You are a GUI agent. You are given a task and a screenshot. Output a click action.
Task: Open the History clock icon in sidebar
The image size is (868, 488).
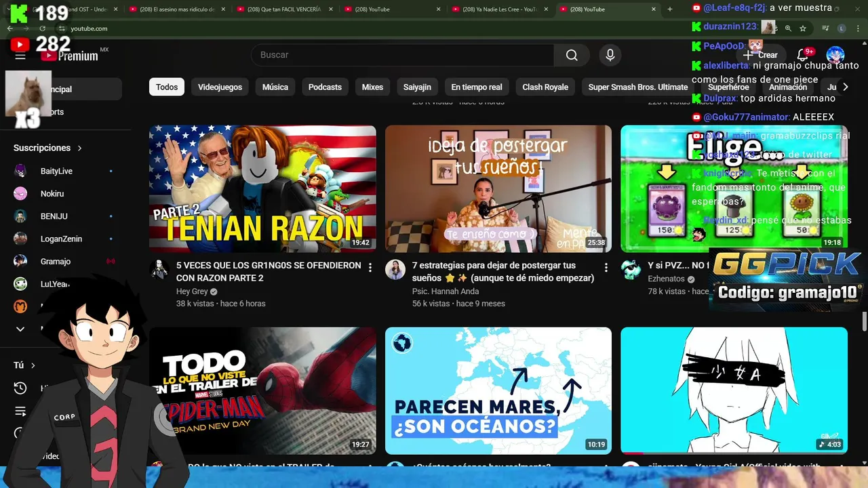click(20, 388)
